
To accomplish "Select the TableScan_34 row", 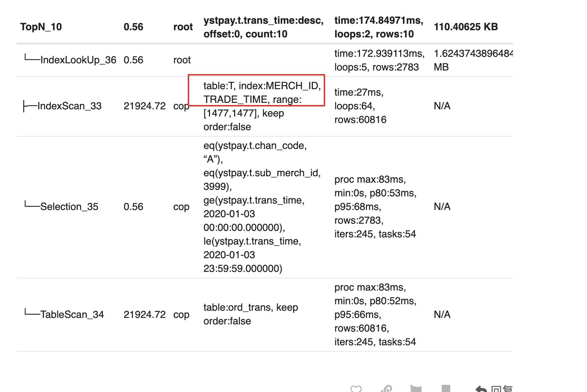I will point(72,315).
